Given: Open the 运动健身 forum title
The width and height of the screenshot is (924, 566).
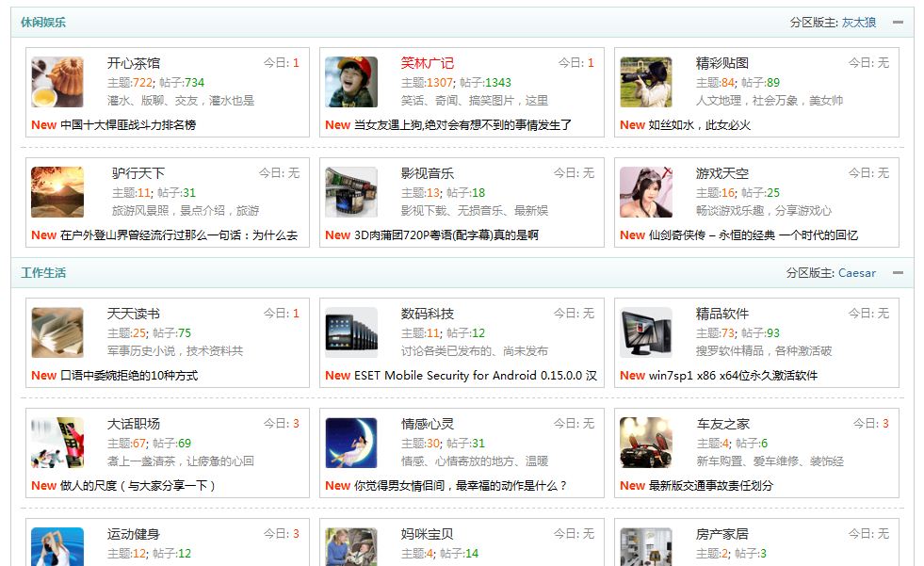Looking at the screenshot, I should [x=134, y=534].
